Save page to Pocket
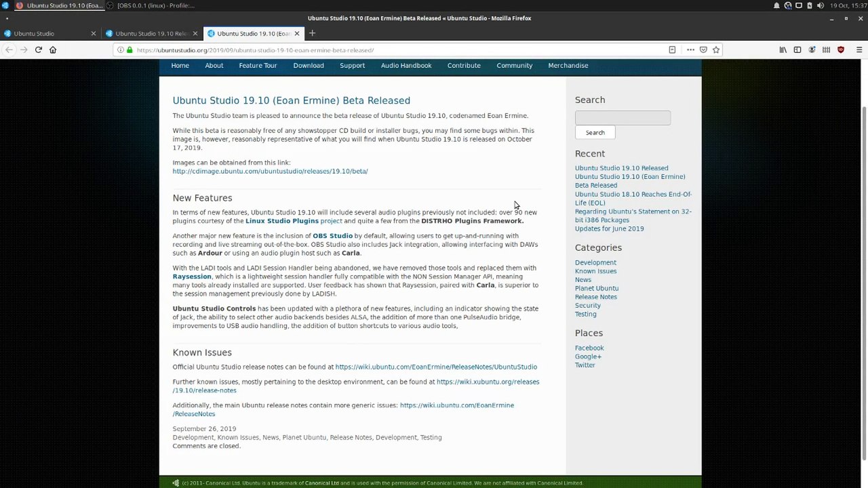This screenshot has width=868, height=488. pyautogui.click(x=703, y=49)
